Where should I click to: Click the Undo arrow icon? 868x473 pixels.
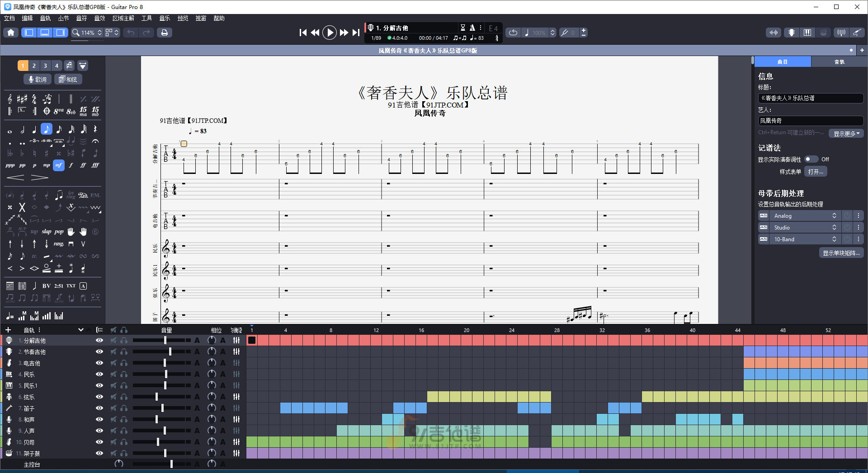[131, 33]
